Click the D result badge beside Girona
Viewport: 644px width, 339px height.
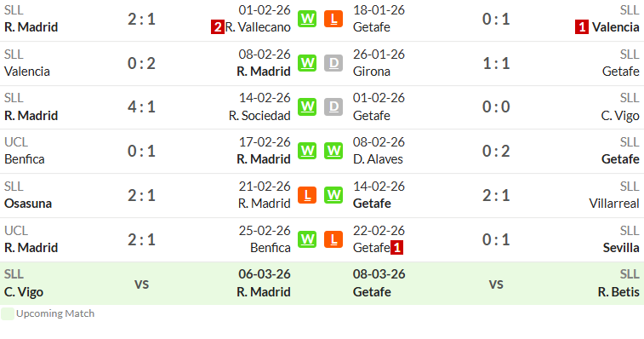pos(333,63)
